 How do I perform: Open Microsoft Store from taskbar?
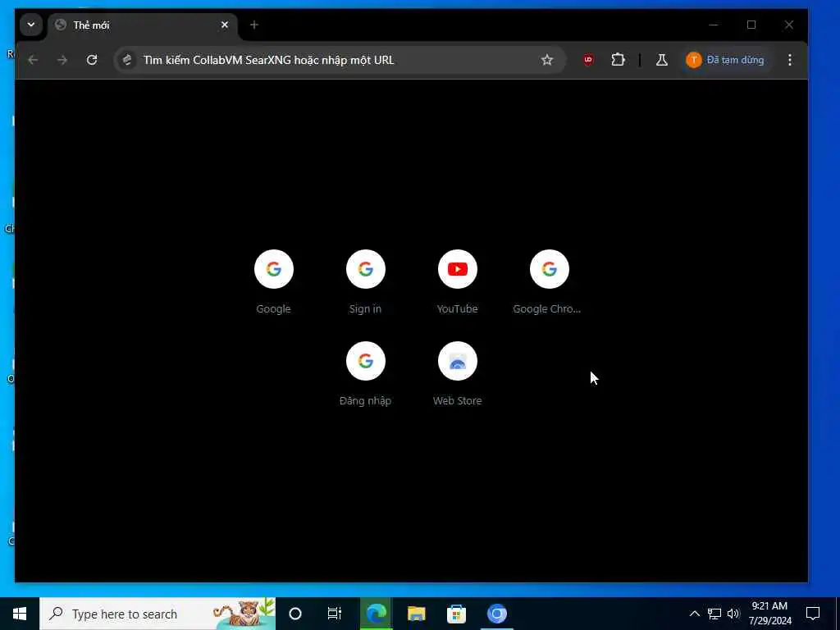[x=456, y=614]
